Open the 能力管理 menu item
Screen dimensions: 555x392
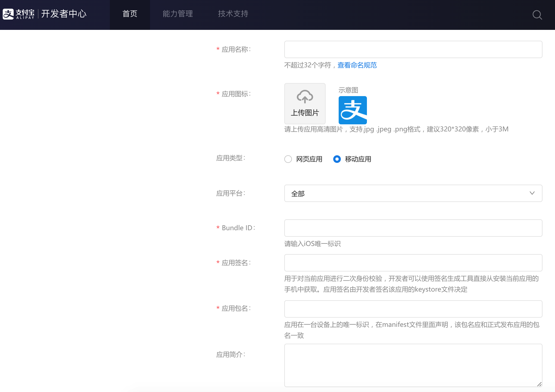pyautogui.click(x=178, y=14)
